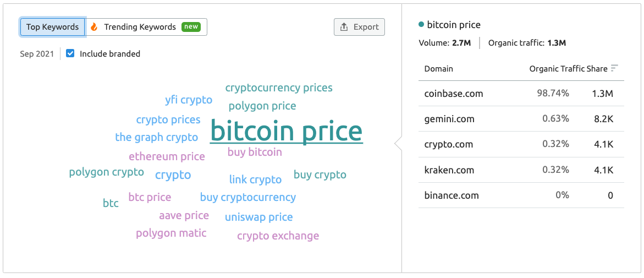
Task: Click the flame icon on Trending Keywords
Action: [x=95, y=27]
